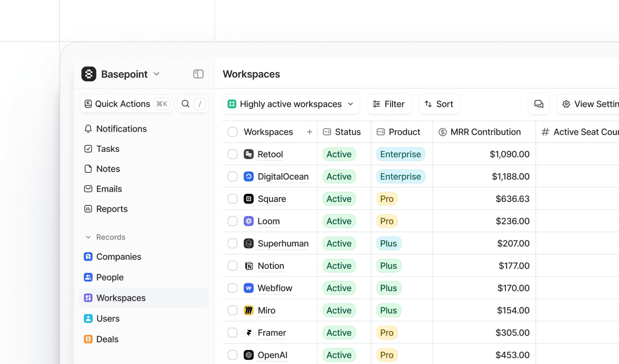Click the DigitalOcean logo icon

249,177
